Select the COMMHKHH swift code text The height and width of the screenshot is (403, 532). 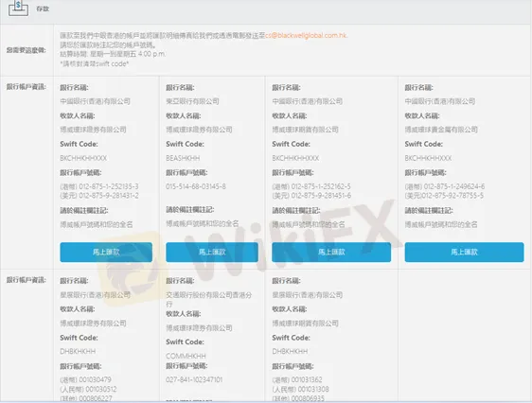pyautogui.click(x=186, y=356)
